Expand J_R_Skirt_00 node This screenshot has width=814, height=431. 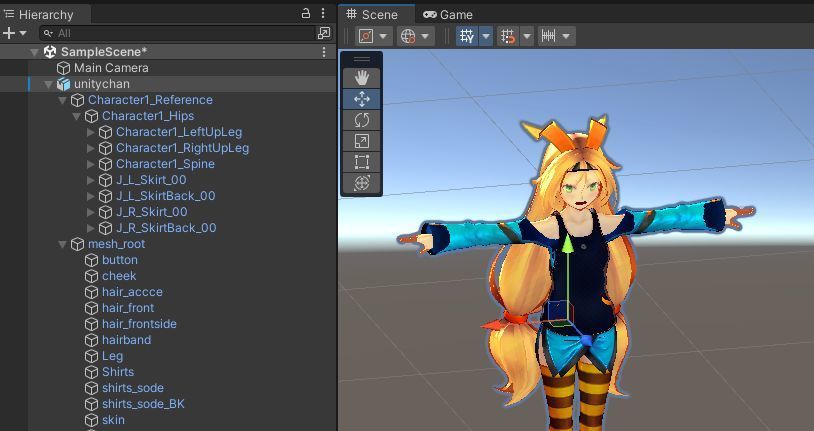90,212
